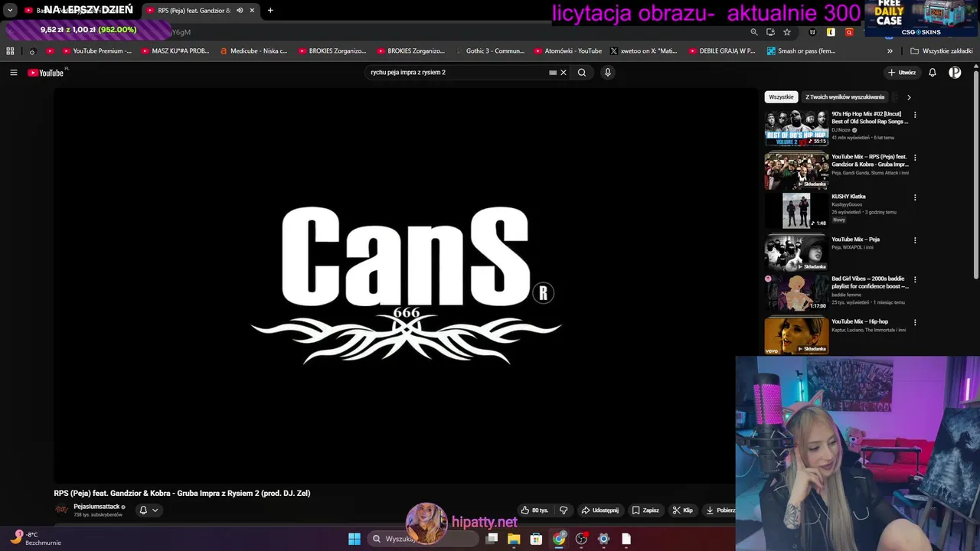Open the KUSHY Klatka video thumbnail
Screen dimensions: 980x551
point(796,210)
